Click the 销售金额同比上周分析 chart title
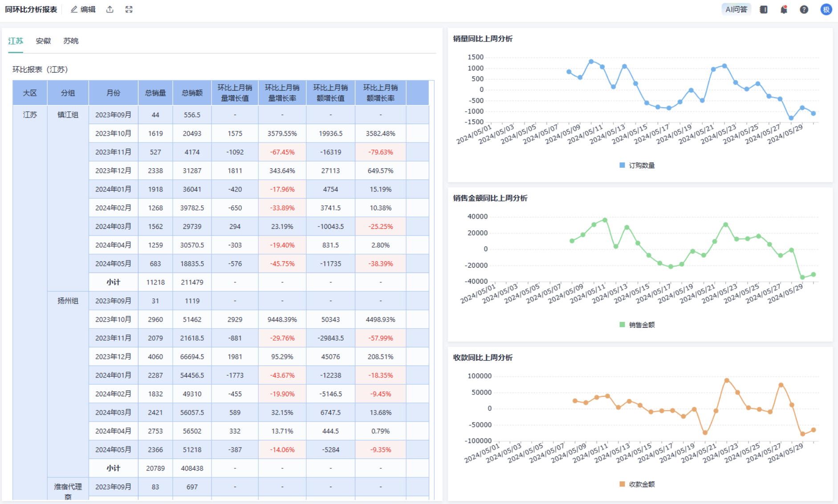Image resolution: width=838 pixels, height=504 pixels. pyautogui.click(x=490, y=198)
